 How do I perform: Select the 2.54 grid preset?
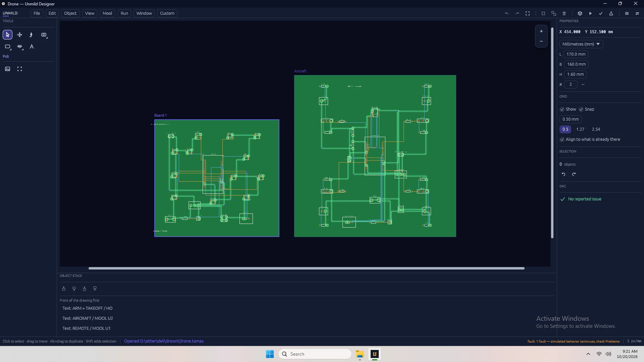(x=596, y=129)
